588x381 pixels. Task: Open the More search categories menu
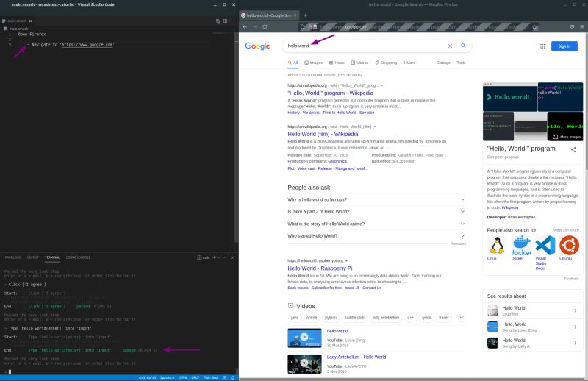[409, 63]
